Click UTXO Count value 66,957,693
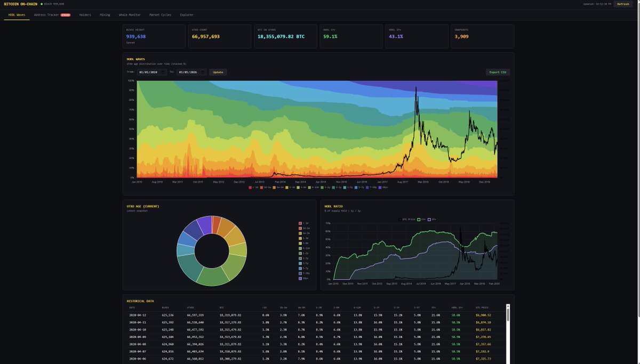 (206, 37)
